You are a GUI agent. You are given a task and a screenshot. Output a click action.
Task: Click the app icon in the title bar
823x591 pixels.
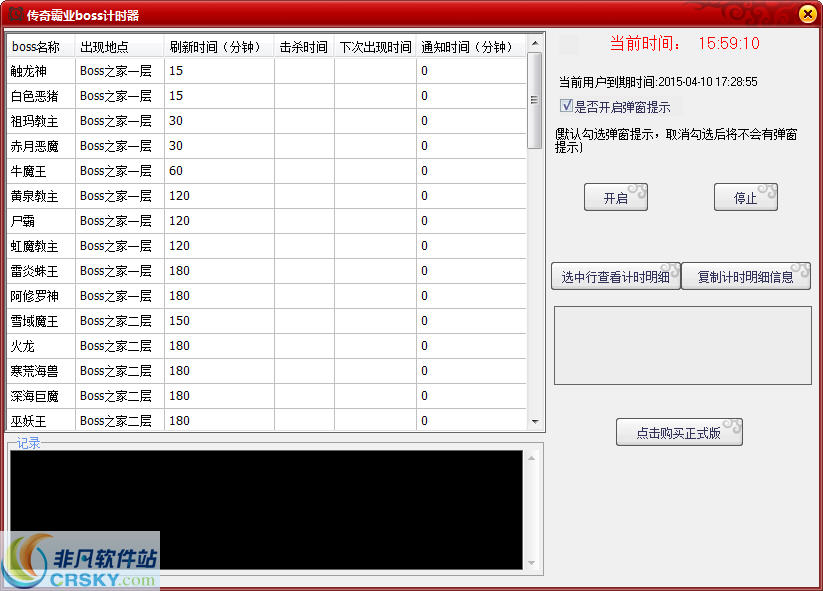click(x=16, y=14)
